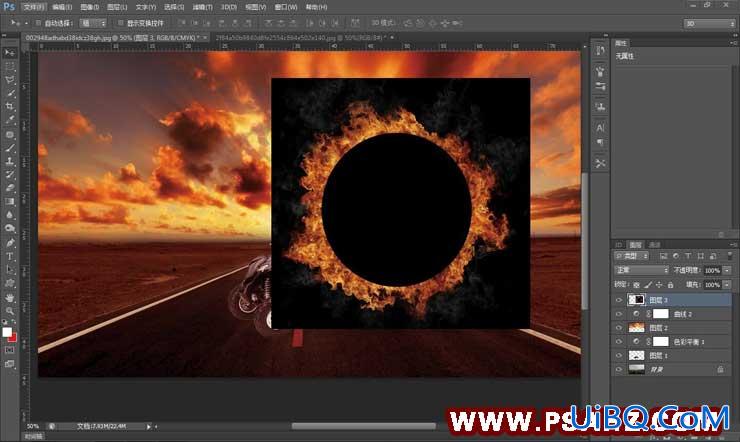Select the Eraser tool

(x=9, y=187)
